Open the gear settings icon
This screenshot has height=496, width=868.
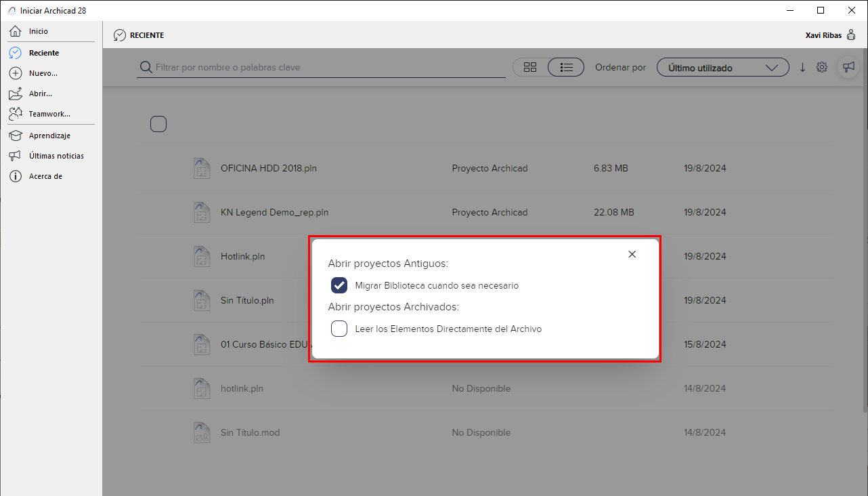pos(822,67)
